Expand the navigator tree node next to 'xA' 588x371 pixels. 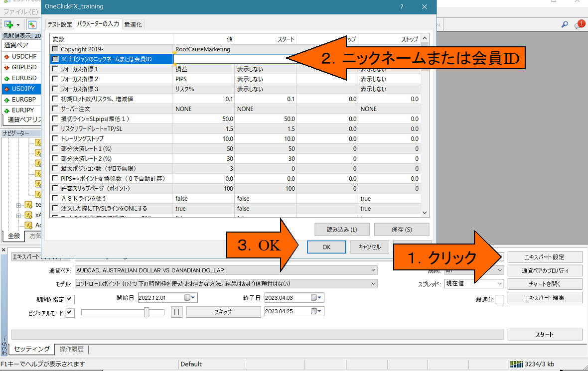18,216
